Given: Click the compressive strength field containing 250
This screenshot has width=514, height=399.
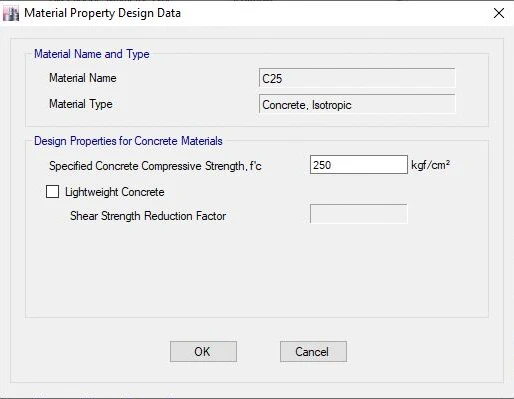Looking at the screenshot, I should pyautogui.click(x=359, y=165).
